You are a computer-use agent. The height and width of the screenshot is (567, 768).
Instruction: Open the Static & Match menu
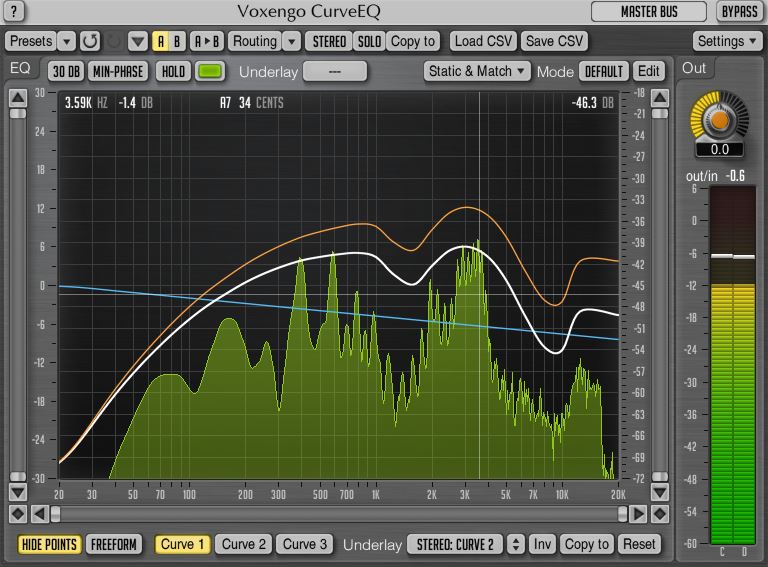tap(476, 71)
